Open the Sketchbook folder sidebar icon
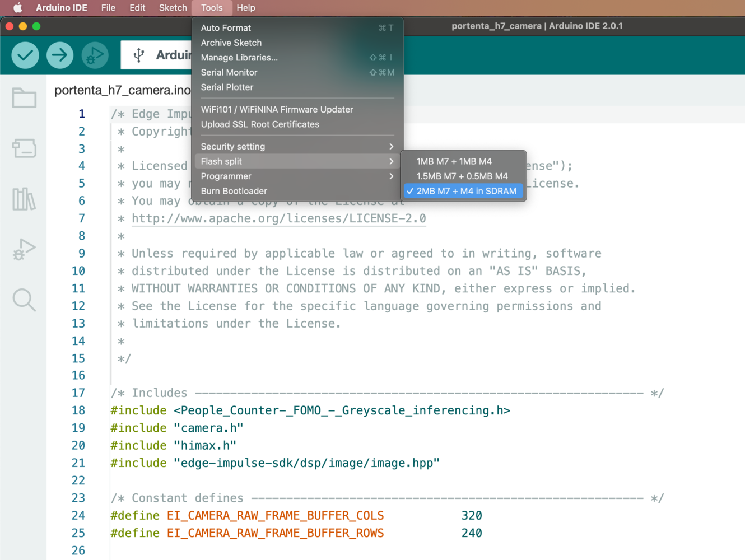745x560 pixels. [24, 98]
